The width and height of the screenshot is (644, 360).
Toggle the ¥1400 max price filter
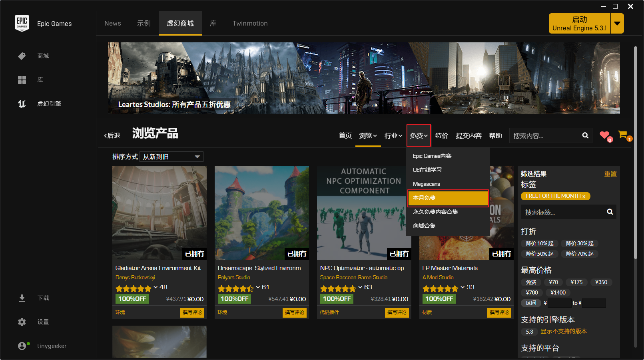pyautogui.click(x=558, y=293)
